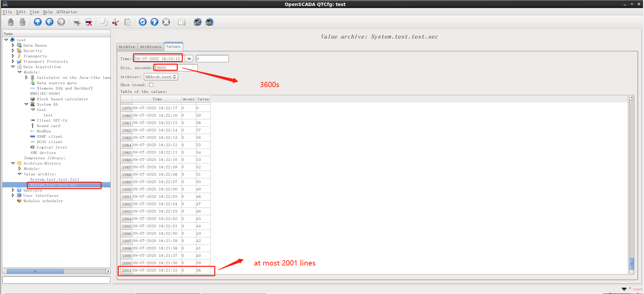Click the blue Start/Play toolbar icon
This screenshot has width=644, height=294.
coord(154,22)
